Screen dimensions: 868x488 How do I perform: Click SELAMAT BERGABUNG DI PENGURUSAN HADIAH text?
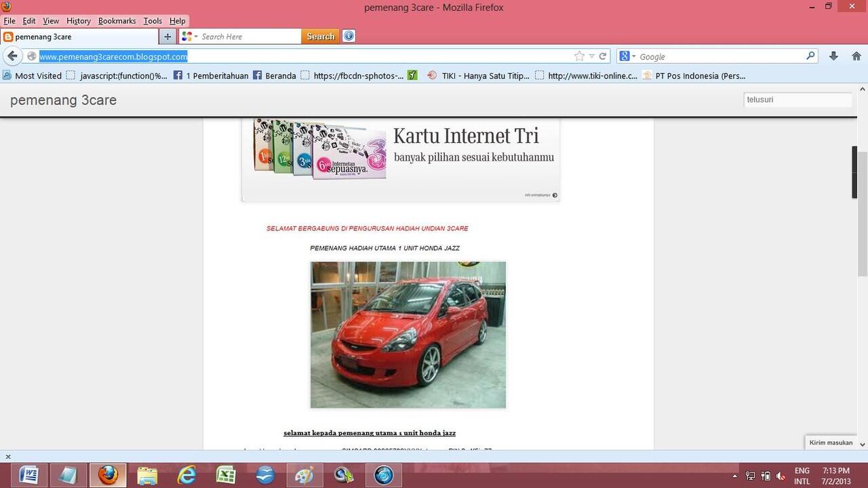[367, 228]
